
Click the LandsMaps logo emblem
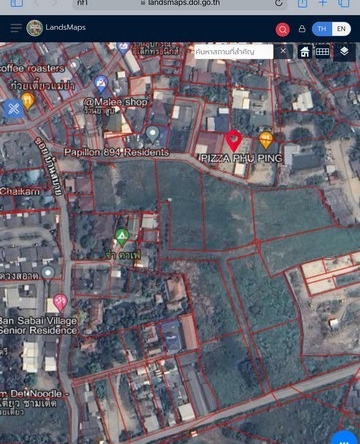(34, 28)
